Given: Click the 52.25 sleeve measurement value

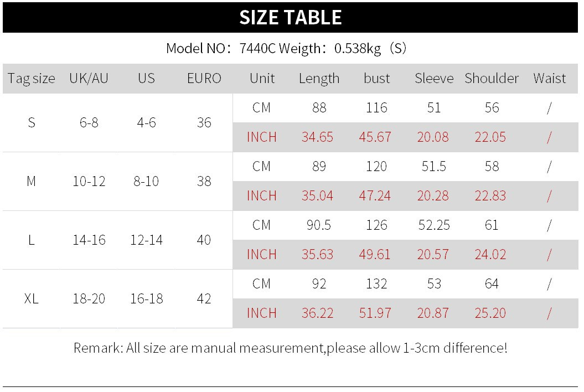Looking at the screenshot, I should [x=434, y=225].
